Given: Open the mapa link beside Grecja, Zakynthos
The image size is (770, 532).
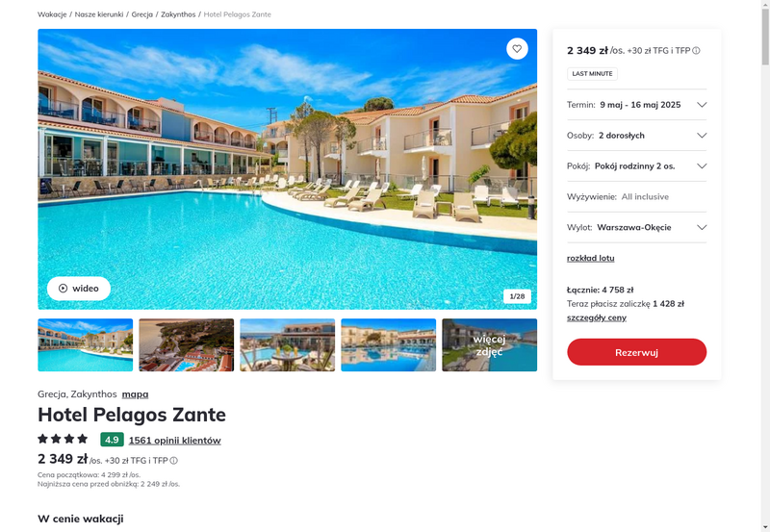Looking at the screenshot, I should point(135,394).
